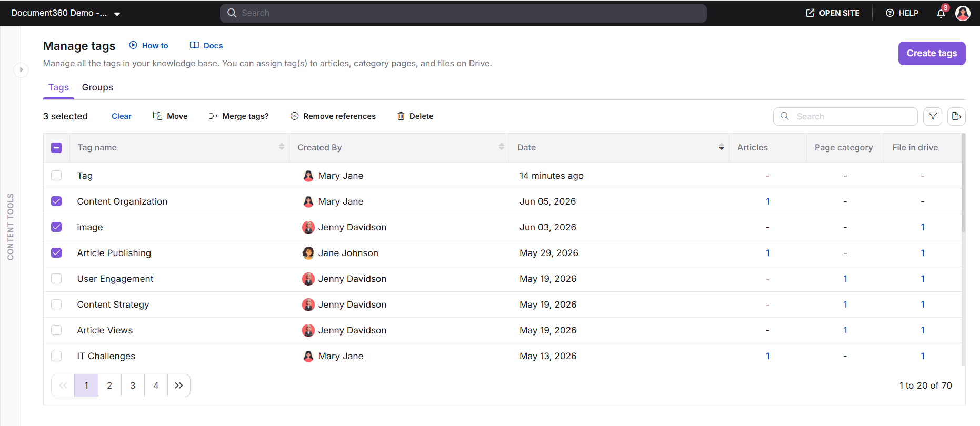This screenshot has width=980, height=426.
Task: Go to page 3 of tags
Action: tap(133, 386)
